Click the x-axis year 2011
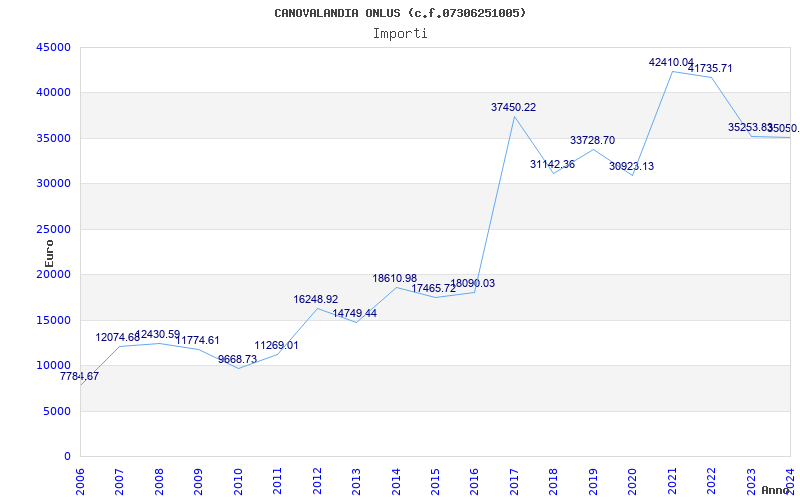The image size is (800, 500). click(277, 480)
